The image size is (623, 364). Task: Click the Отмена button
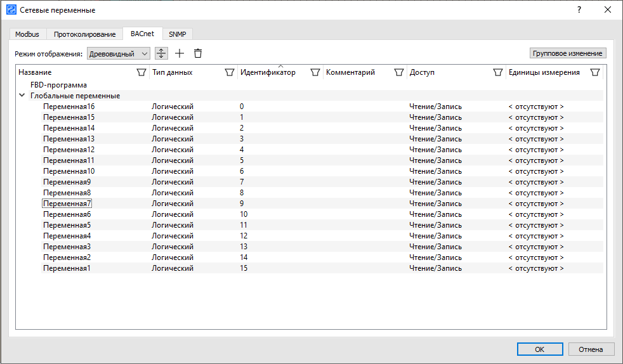(x=591, y=349)
